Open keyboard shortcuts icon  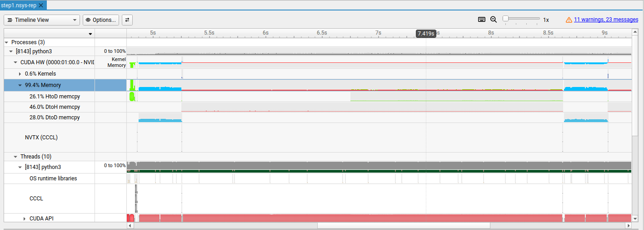(482, 20)
